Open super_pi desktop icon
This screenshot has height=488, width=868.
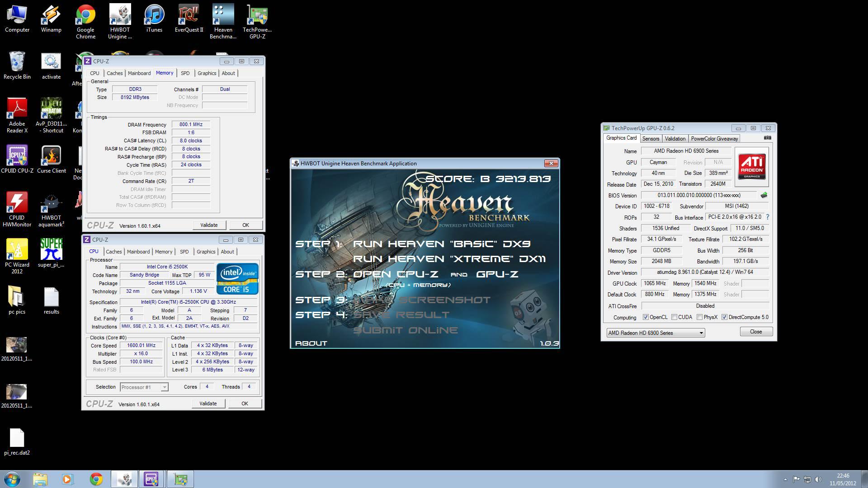pos(51,253)
